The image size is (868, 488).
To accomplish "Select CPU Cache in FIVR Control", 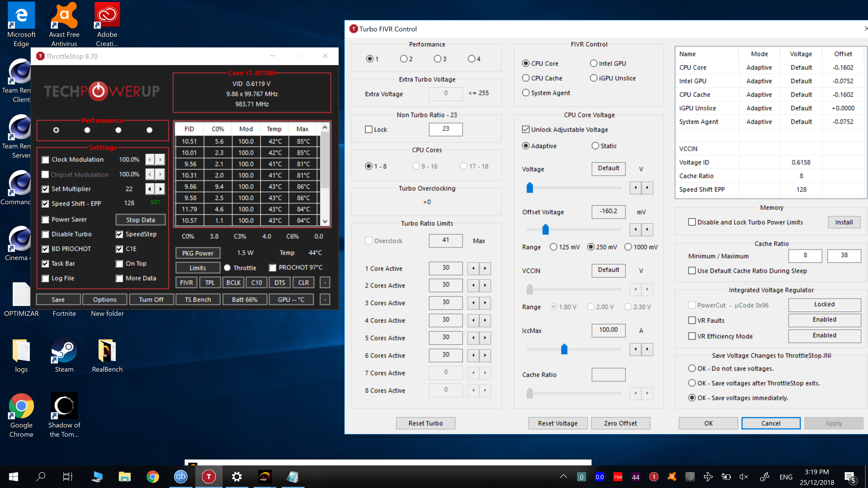I will point(526,78).
